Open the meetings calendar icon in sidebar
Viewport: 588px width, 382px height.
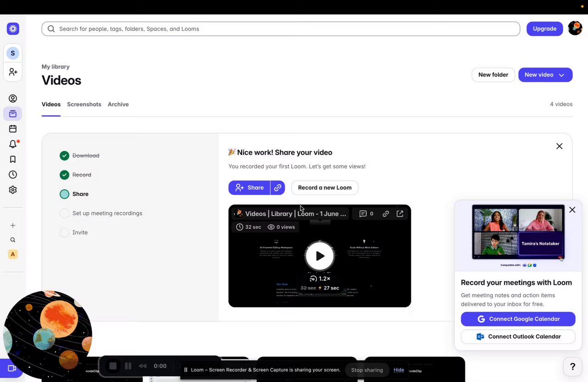coord(13,129)
